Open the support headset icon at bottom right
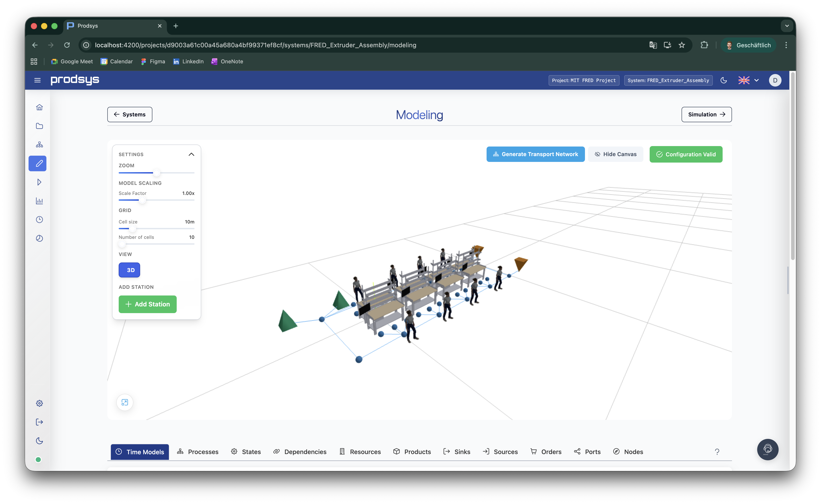This screenshot has width=821, height=504. (x=768, y=449)
